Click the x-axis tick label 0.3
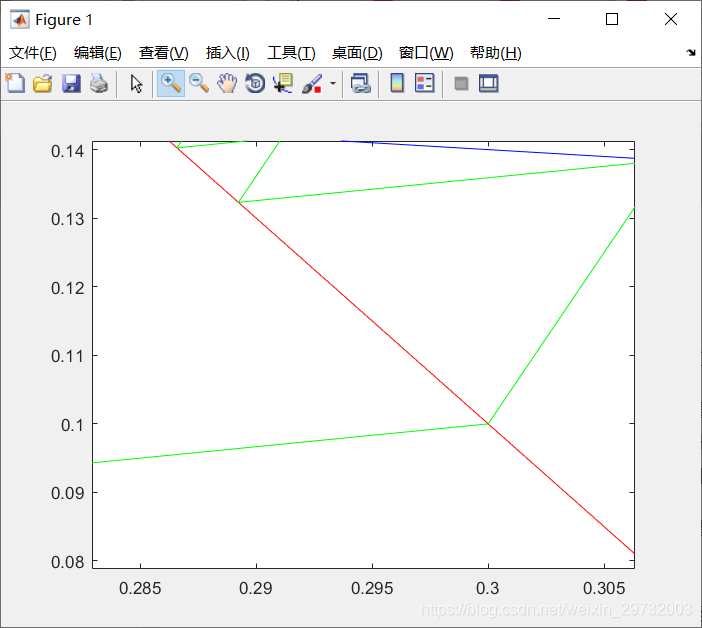The width and height of the screenshot is (702, 628). 488,588
